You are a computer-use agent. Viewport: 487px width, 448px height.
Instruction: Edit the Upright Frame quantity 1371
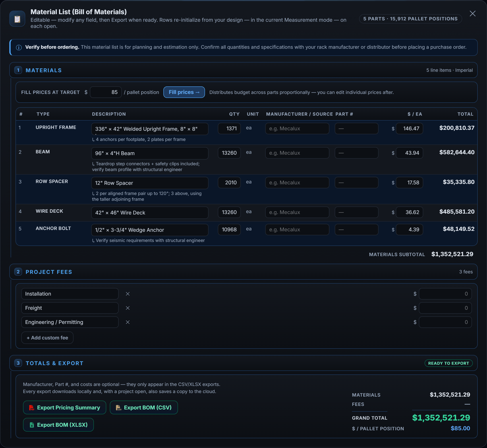coord(229,129)
